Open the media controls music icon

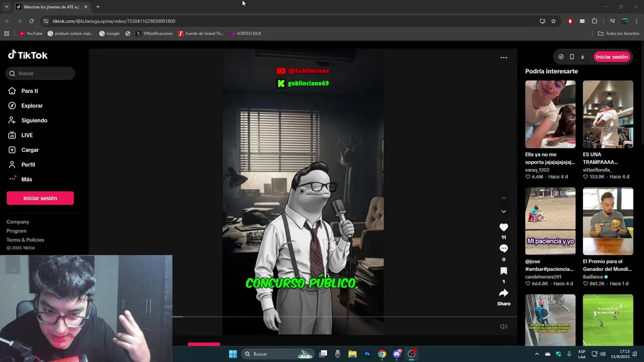click(x=612, y=21)
